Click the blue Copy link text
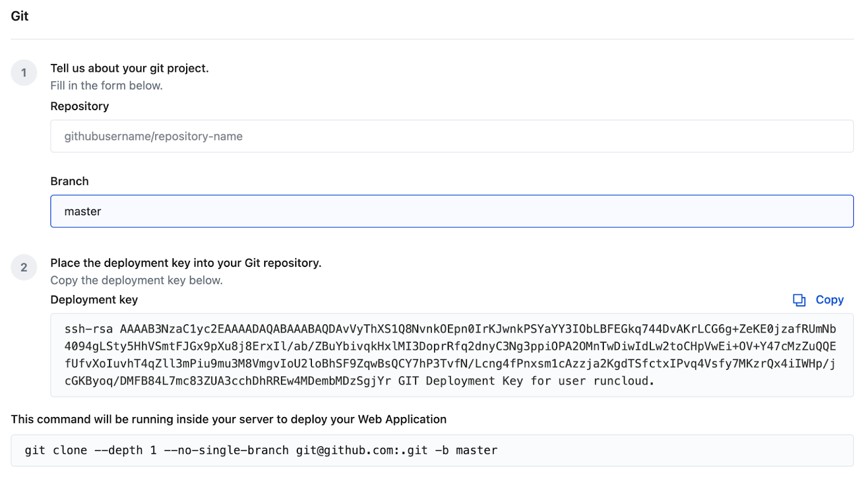868x481 pixels. 829,300
